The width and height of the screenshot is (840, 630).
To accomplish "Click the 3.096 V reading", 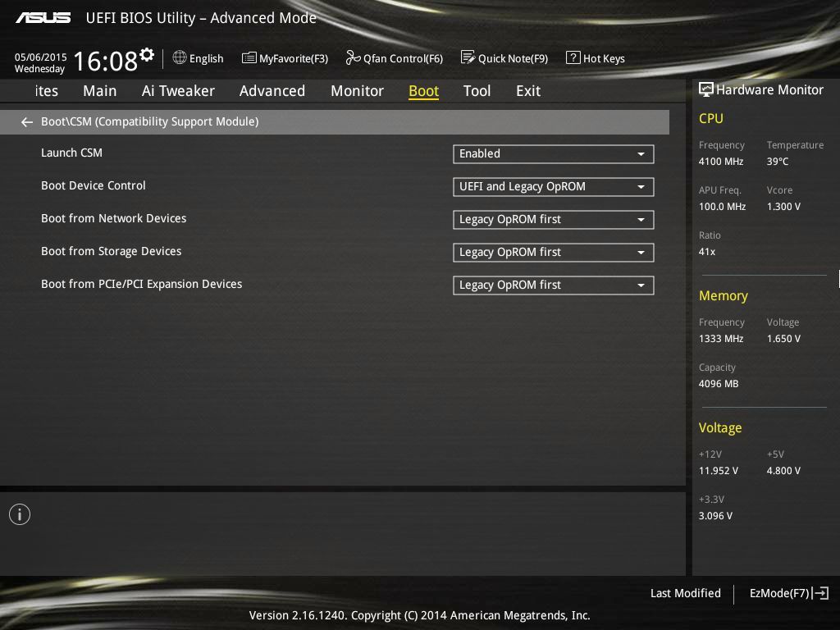I will click(715, 515).
